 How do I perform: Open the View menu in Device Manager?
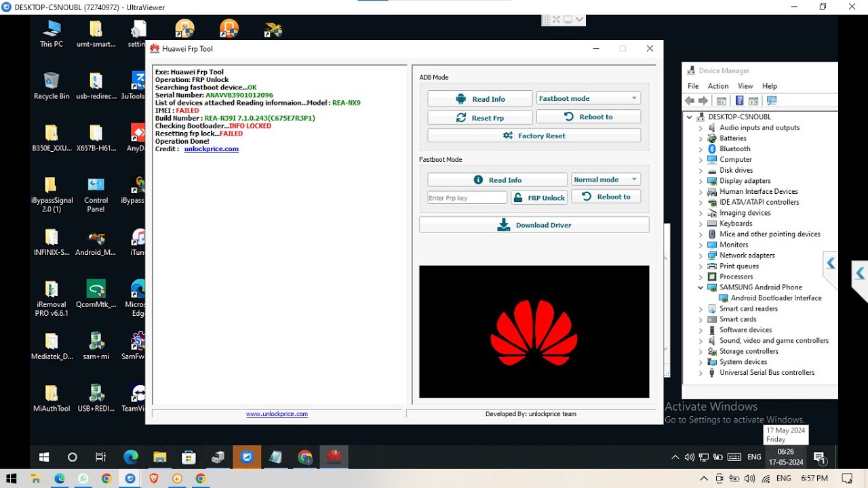745,86
